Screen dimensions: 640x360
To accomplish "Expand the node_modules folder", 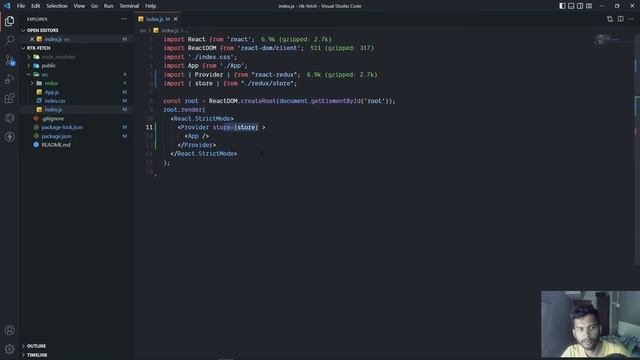I will tap(58, 57).
